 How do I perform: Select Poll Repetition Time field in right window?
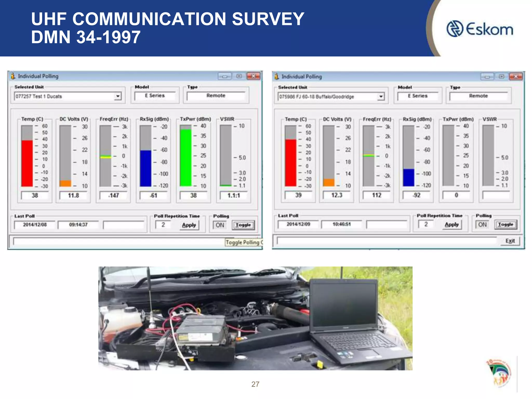[x=426, y=224]
